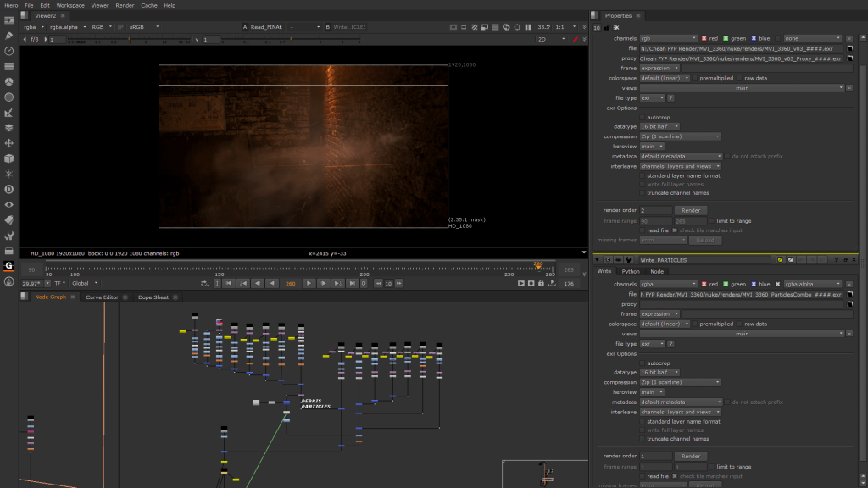
Task: Click the orange playhead on the timeline slider
Action: coord(537,265)
